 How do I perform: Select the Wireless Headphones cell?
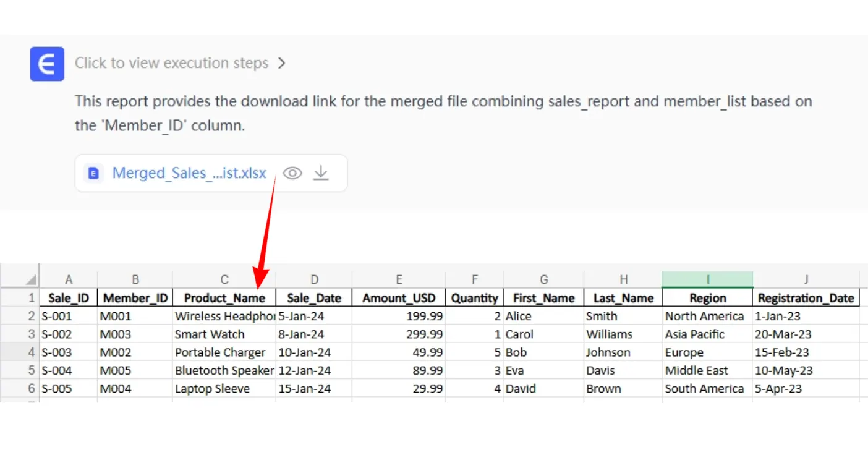click(x=224, y=316)
